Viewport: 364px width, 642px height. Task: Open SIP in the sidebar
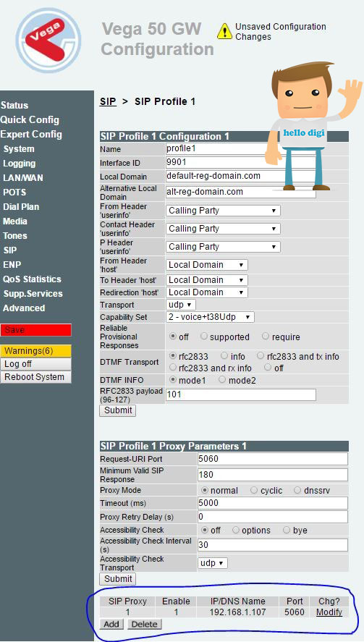(x=10, y=250)
